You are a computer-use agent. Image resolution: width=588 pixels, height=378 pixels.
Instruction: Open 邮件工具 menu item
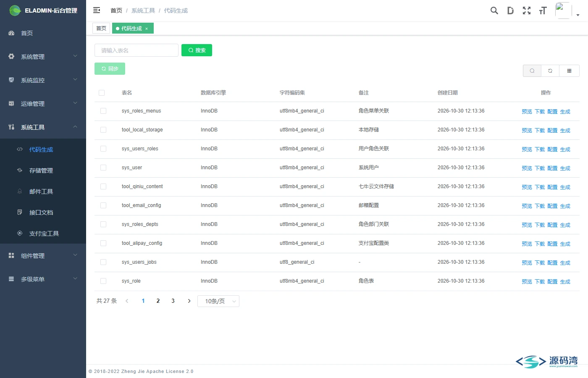coord(43,192)
